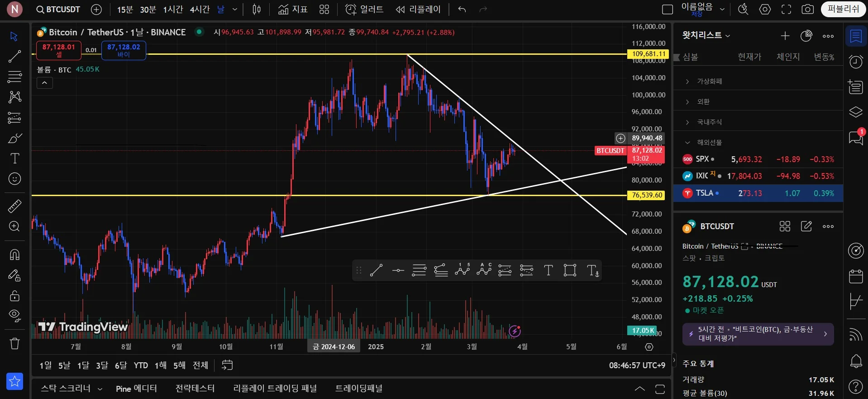The height and width of the screenshot is (399, 868).
Task: Open quick search from top toolbar
Action: point(743,10)
